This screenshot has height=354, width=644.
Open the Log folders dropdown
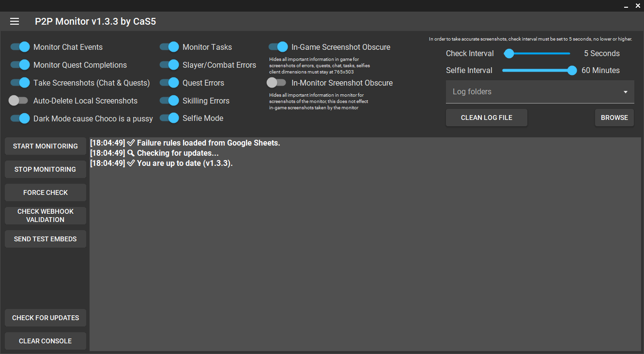pyautogui.click(x=540, y=92)
